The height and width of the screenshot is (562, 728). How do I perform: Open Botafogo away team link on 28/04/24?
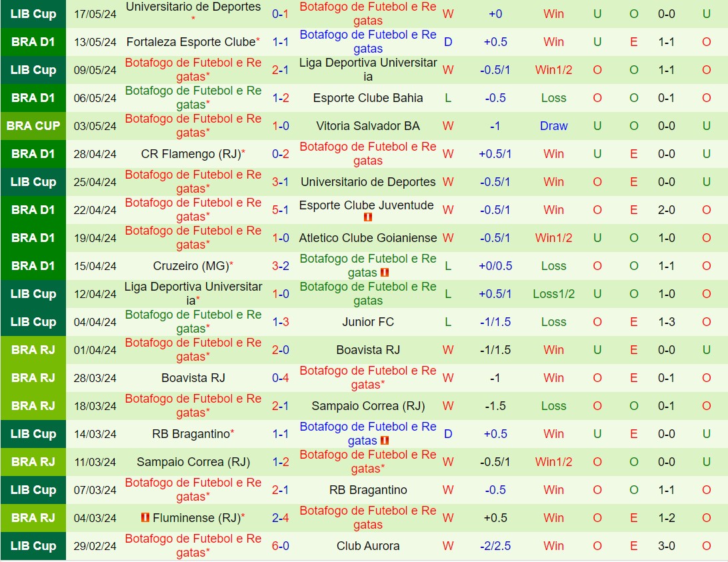click(368, 154)
